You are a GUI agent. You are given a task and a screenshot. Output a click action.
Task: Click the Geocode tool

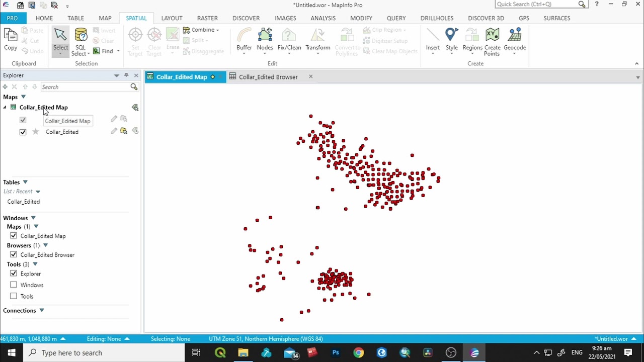pyautogui.click(x=515, y=41)
